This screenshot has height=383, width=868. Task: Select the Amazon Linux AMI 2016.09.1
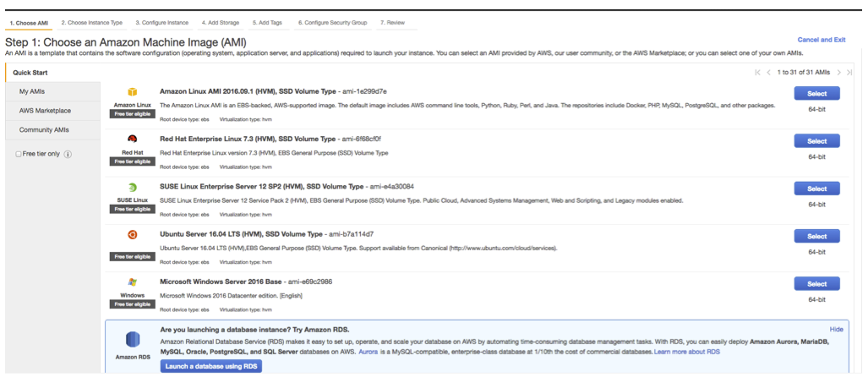[x=816, y=94]
